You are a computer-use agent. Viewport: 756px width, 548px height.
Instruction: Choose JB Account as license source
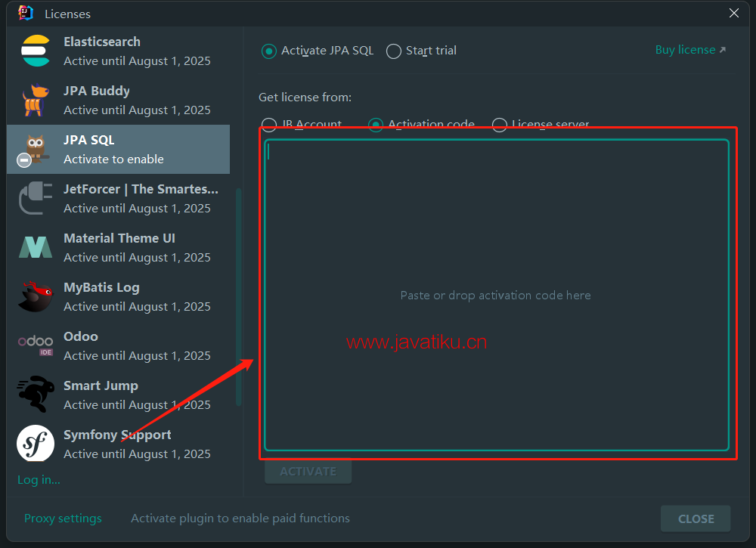(268, 125)
